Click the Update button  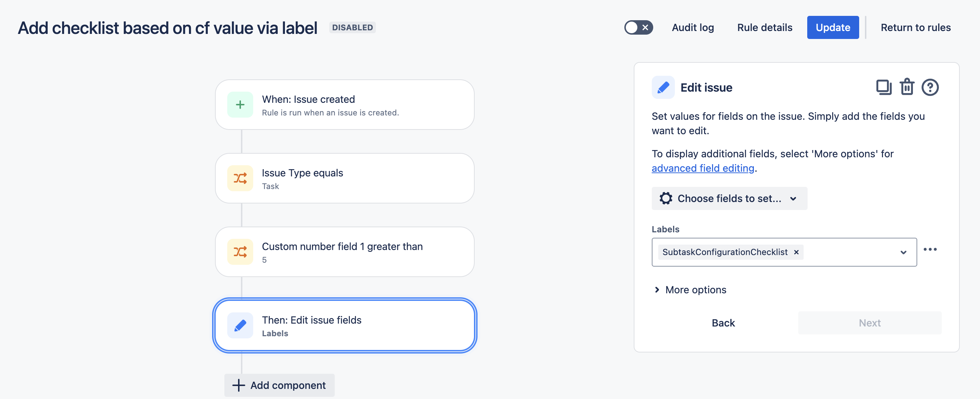tap(832, 27)
